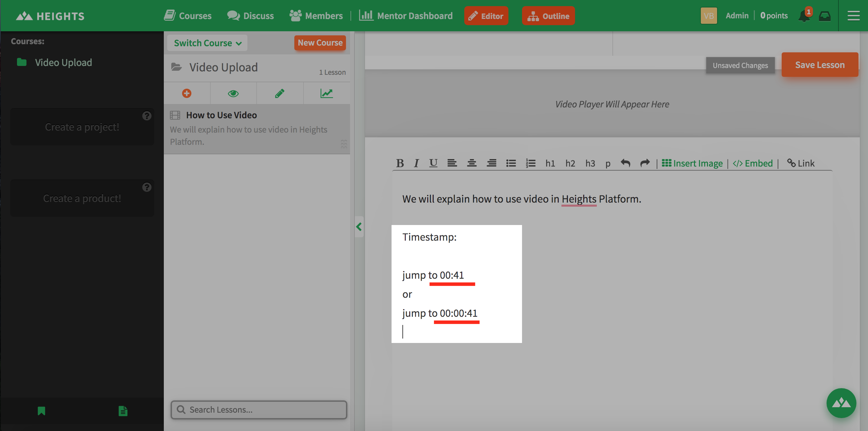
Task: Insert a numbered list
Action: point(531,163)
